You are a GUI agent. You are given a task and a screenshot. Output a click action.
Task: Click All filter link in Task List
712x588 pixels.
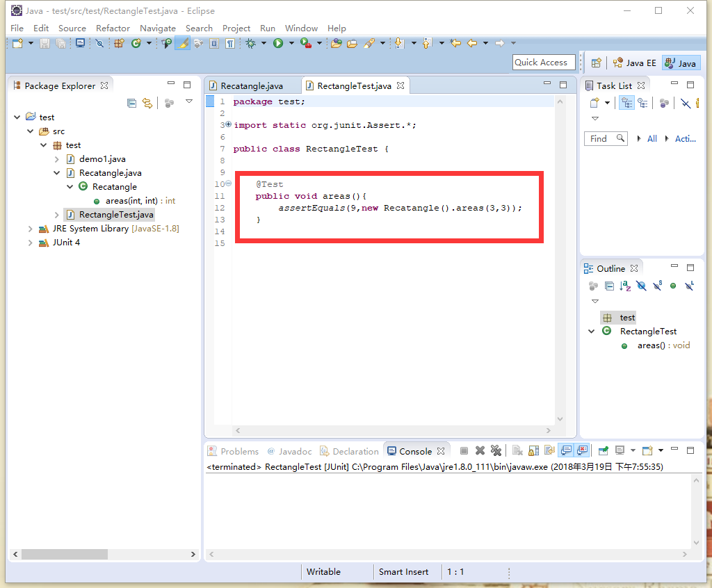pyautogui.click(x=652, y=139)
